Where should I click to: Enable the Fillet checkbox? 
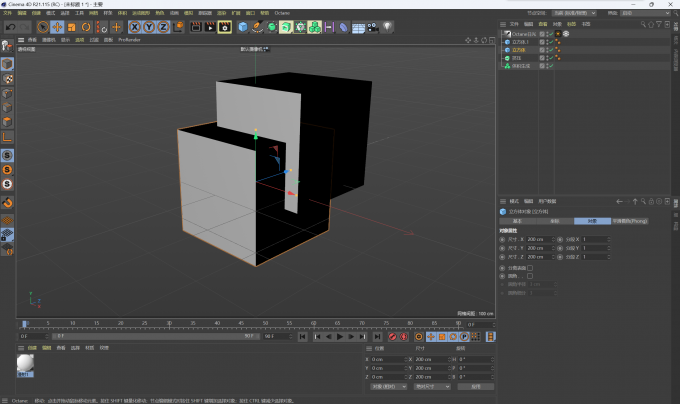pyautogui.click(x=530, y=276)
